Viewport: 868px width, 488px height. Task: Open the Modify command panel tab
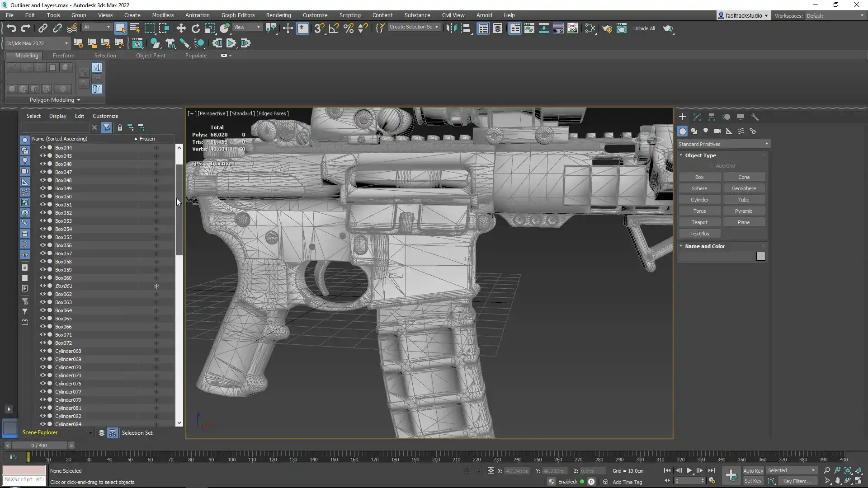point(697,117)
